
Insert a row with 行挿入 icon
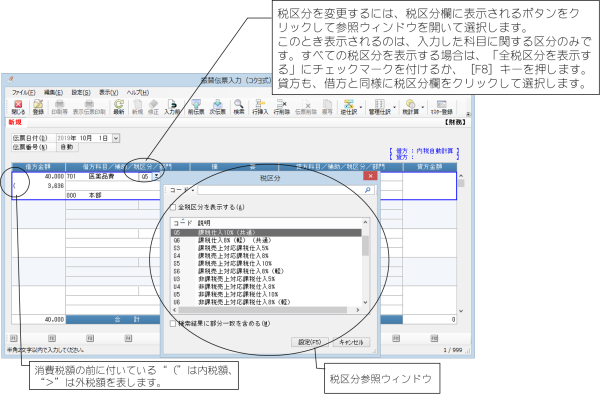260,107
